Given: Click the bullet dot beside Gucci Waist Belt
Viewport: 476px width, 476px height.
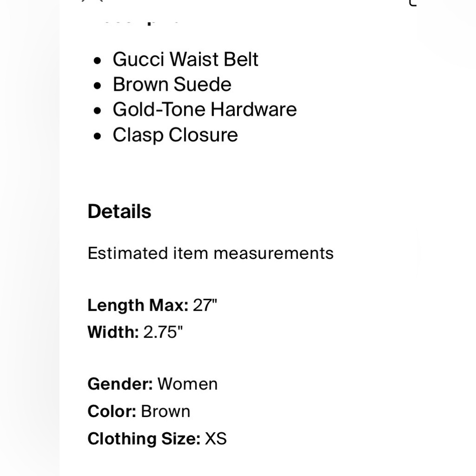Looking at the screenshot, I should 98,60.
